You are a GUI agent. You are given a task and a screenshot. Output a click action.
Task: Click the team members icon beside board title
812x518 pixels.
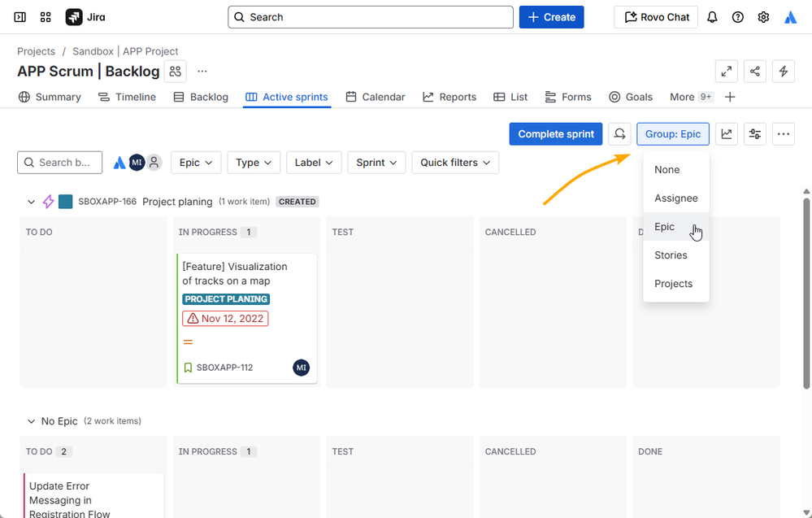[x=175, y=71]
